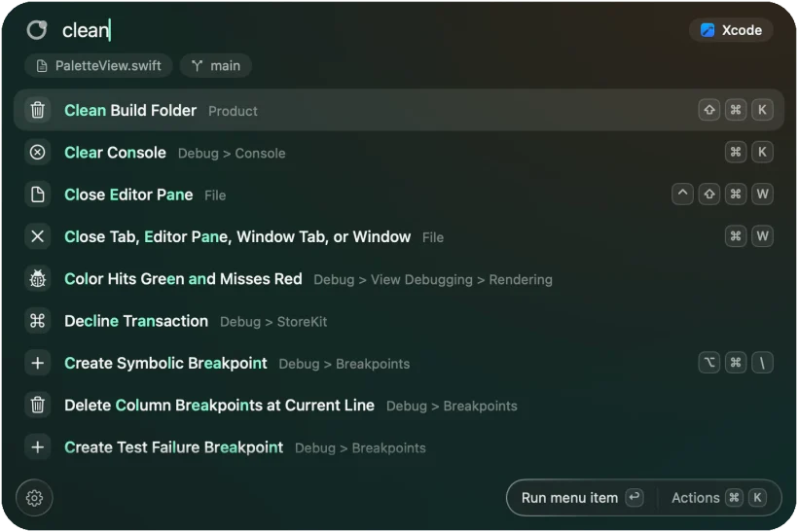
Task: Click the X icon beside Close Tab, Editor Pane
Action: (x=38, y=236)
